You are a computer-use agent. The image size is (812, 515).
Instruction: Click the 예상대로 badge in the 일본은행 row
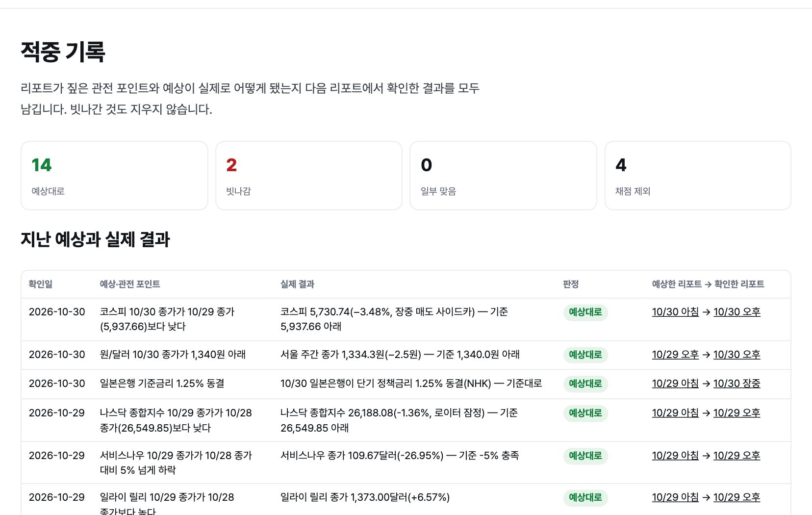pos(585,384)
